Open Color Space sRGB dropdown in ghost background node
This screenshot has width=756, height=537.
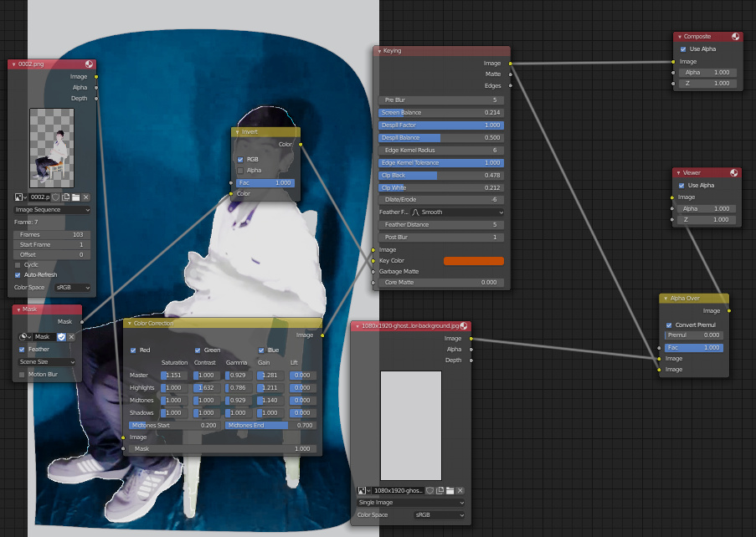tap(439, 515)
